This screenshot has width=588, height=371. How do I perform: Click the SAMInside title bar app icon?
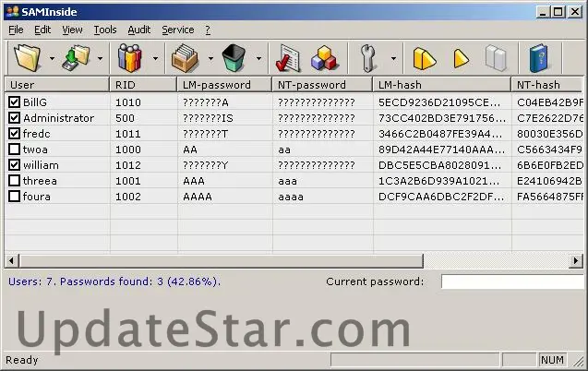[x=12, y=12]
